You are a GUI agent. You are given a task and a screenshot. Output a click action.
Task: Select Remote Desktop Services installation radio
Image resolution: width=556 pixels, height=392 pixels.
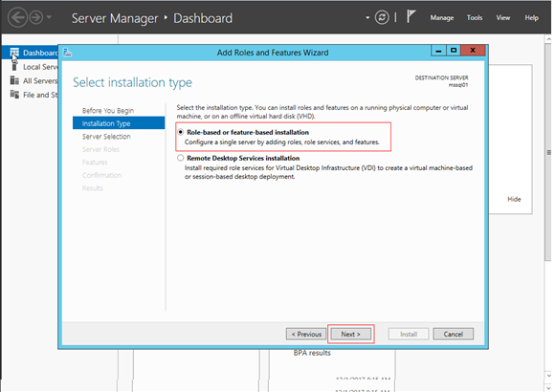[181, 158]
